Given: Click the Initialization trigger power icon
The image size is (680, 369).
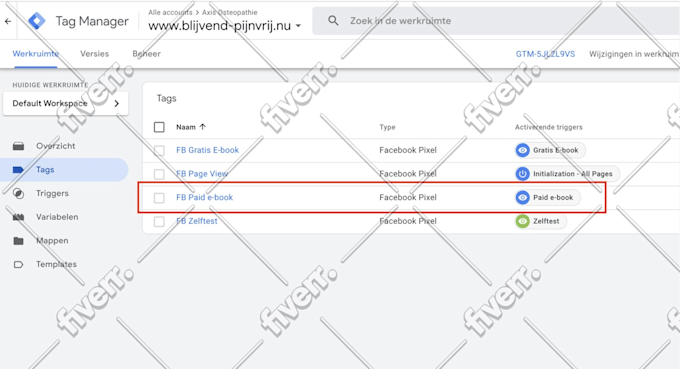Looking at the screenshot, I should pos(523,174).
